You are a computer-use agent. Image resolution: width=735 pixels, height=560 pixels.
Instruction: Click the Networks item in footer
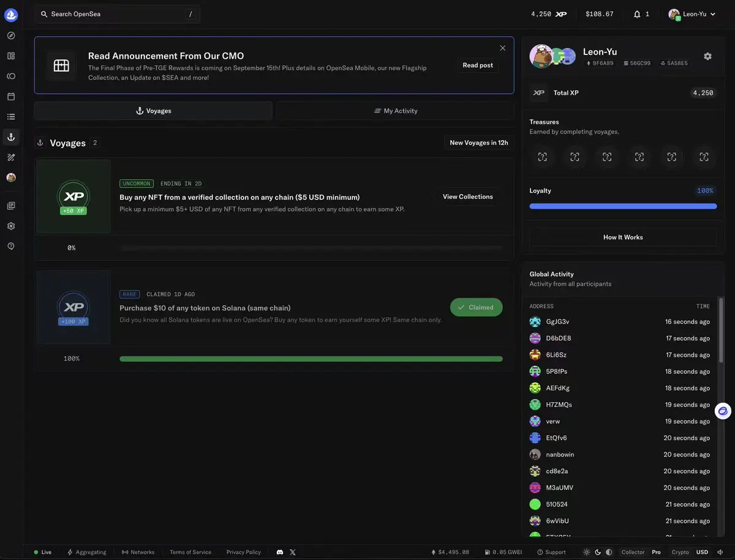tap(138, 552)
